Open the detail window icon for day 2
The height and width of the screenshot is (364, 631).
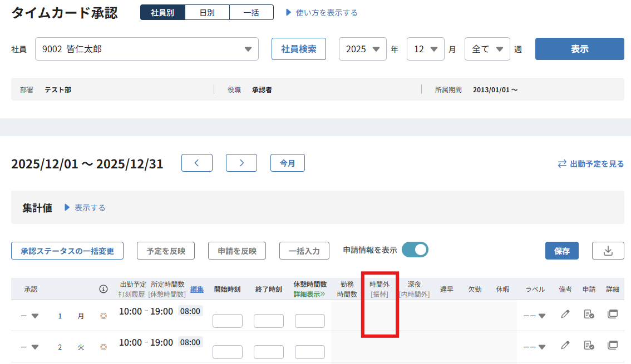coord(612,345)
